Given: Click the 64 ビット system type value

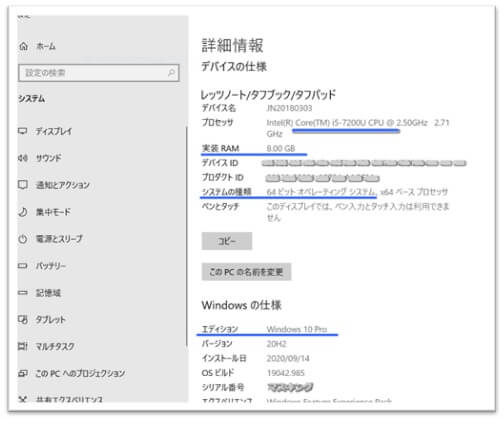Looking at the screenshot, I should [357, 192].
